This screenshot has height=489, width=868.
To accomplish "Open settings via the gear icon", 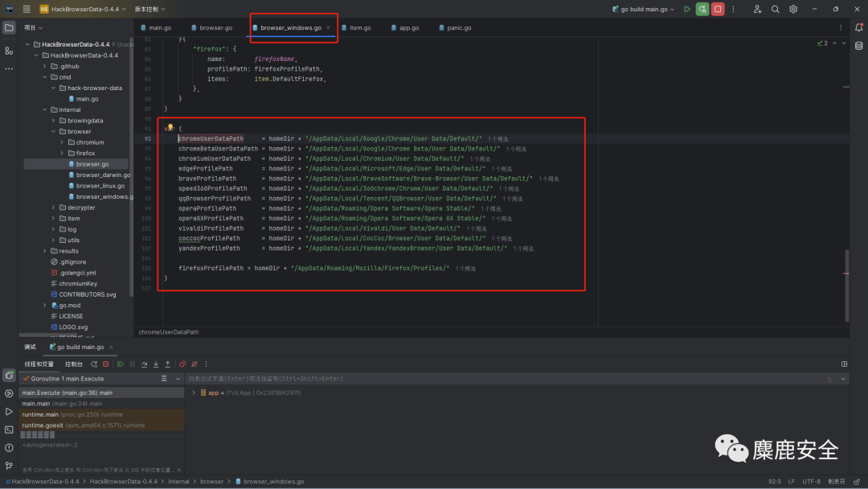I will tap(793, 8).
